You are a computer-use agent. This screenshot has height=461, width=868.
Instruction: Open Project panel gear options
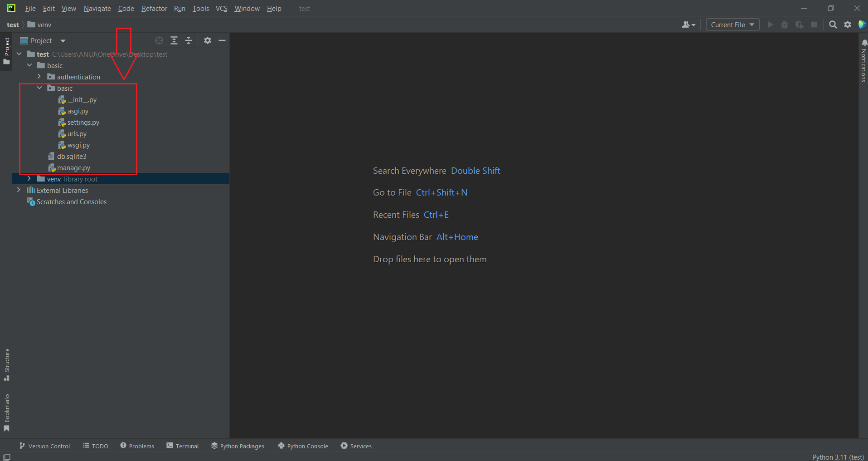tap(208, 40)
